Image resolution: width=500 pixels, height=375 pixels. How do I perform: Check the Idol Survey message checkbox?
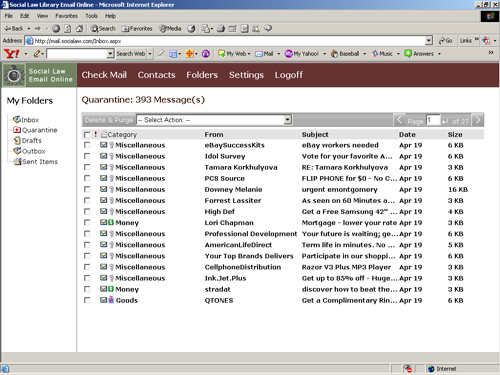click(87, 156)
